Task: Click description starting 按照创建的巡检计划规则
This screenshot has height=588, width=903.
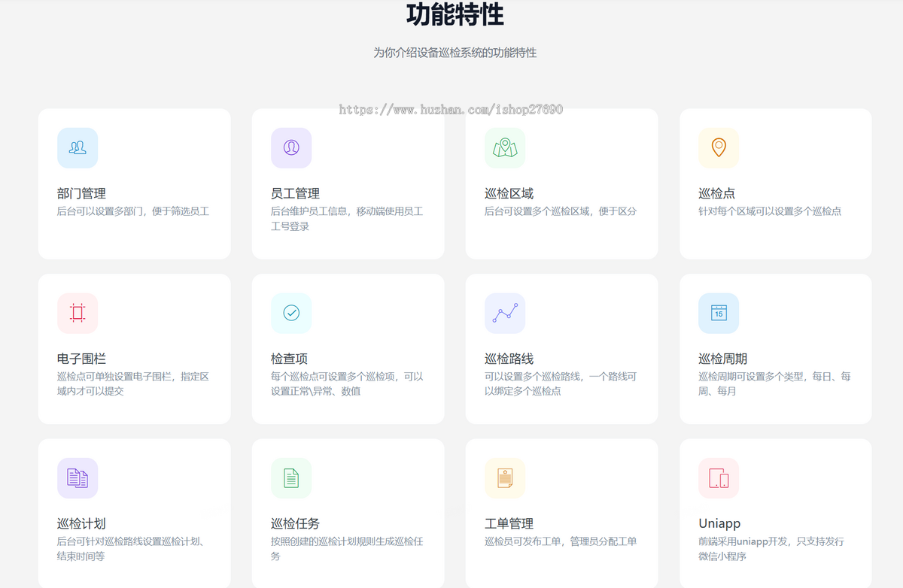Action: (347, 549)
